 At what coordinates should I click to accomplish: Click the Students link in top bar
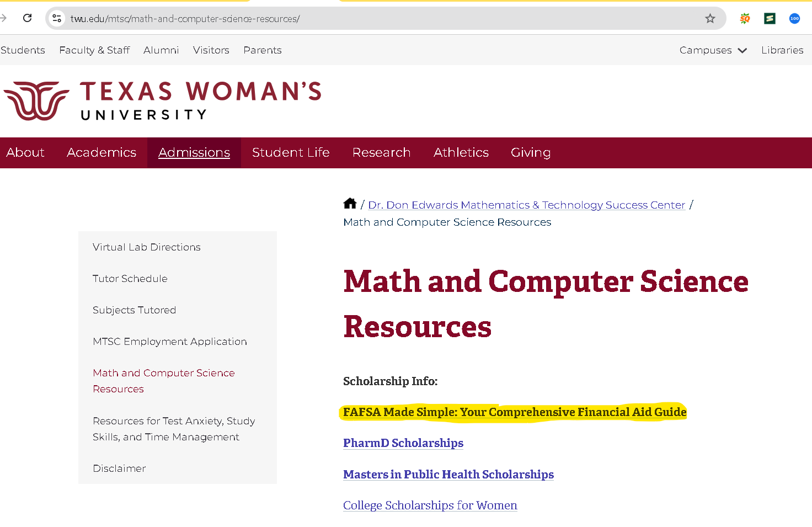(23, 50)
